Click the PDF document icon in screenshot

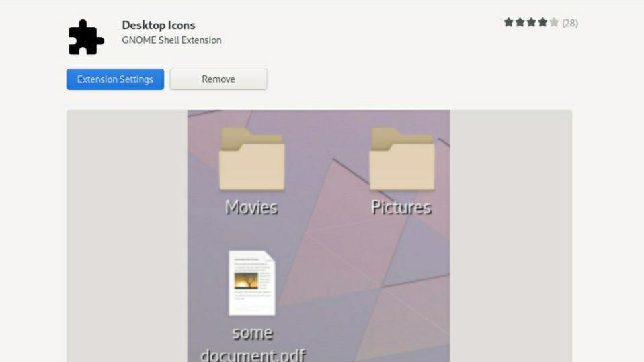(252, 283)
